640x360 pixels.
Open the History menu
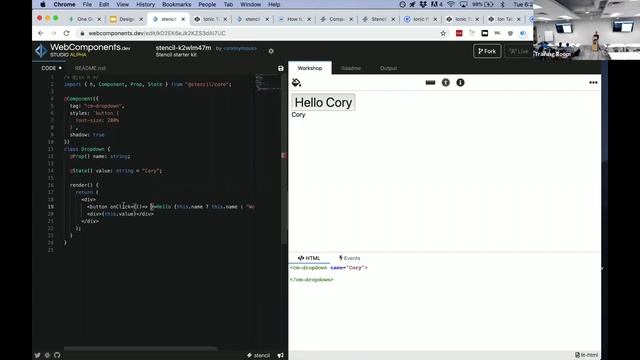point(145,4)
